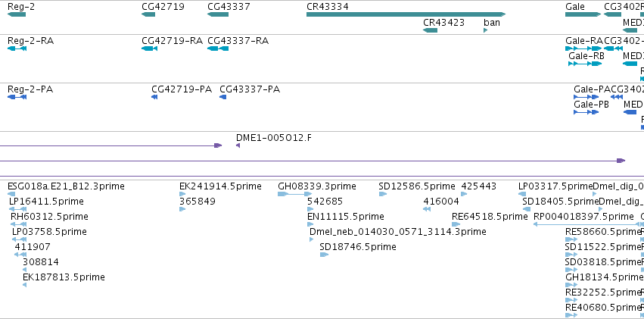The width and height of the screenshot is (644, 319).
Task: Select the small ban gene marker
Action: point(486,30)
